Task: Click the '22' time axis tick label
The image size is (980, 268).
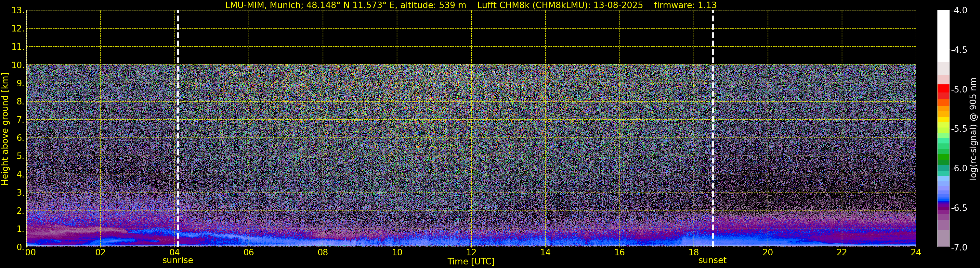Action: click(842, 252)
